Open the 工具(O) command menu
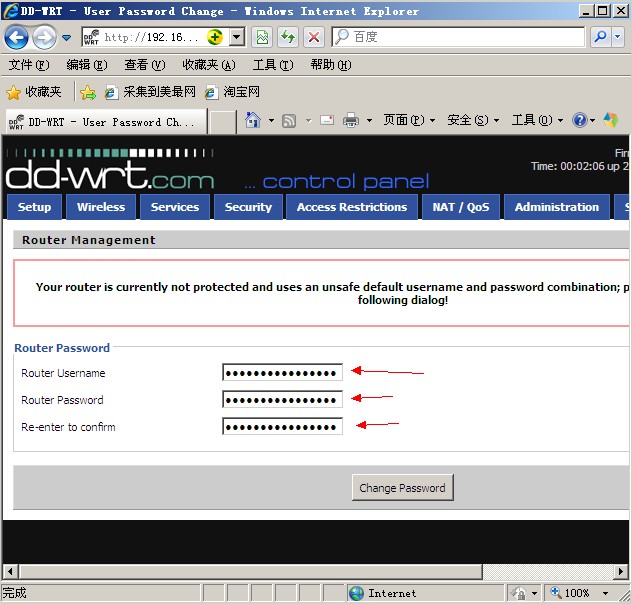This screenshot has height=604, width=632. point(537,120)
